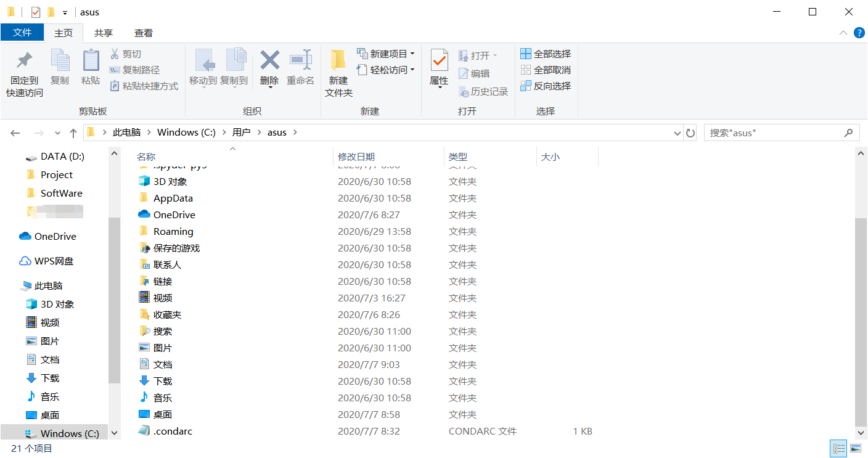868x458 pixels.
Task: Click the New Folder (新建文件夹) icon
Action: coord(338,60)
